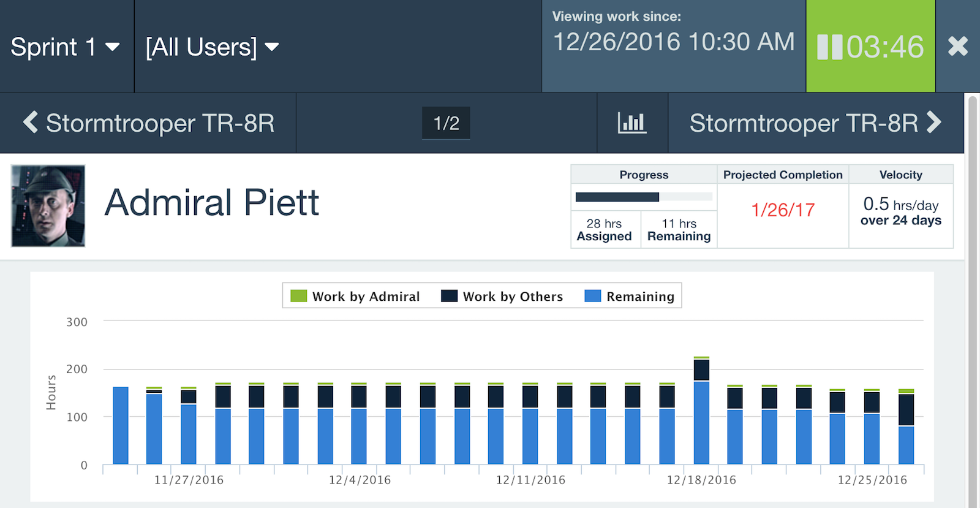This screenshot has height=508, width=980.
Task: Click the 1/2 page indicator
Action: [446, 123]
